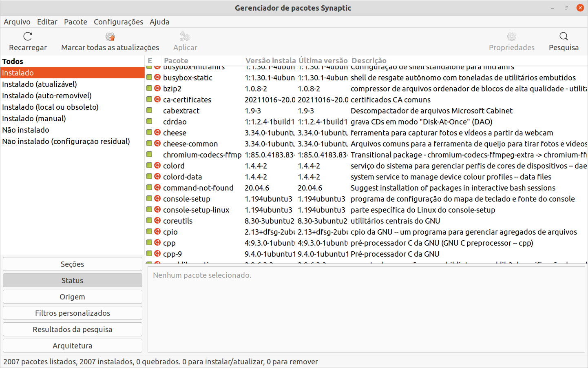This screenshot has width=588, height=368.
Task: Click description 'utilitários centrais do GNU'
Action: tap(395, 221)
